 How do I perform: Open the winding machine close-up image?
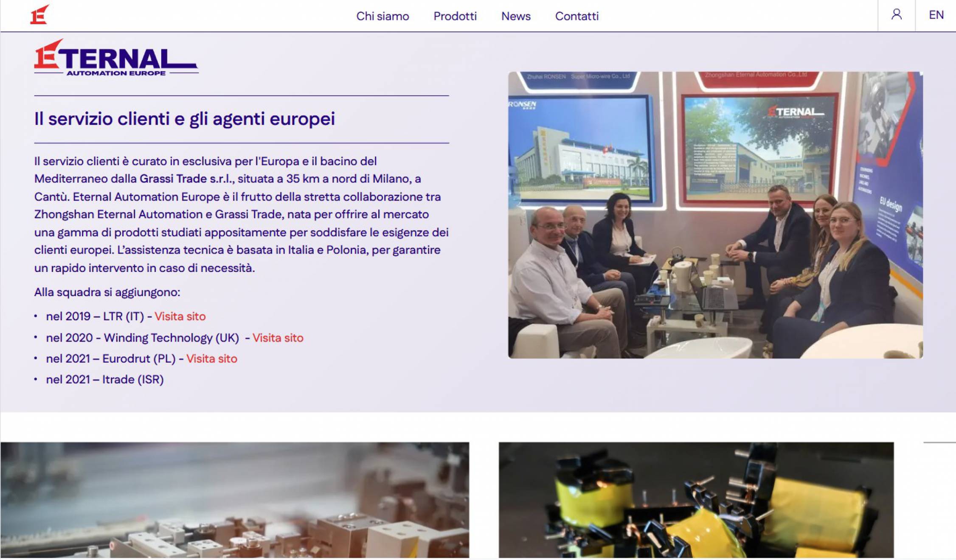coord(235,500)
